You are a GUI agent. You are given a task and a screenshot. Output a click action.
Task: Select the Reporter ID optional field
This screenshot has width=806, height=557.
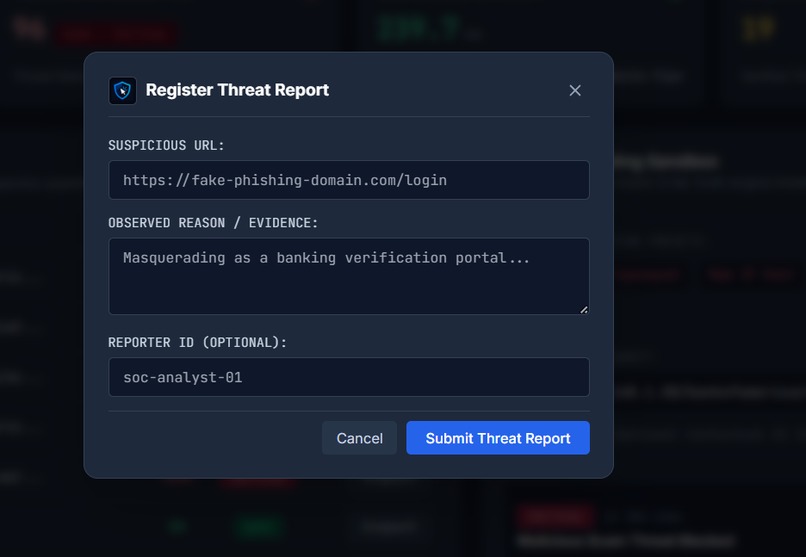point(349,377)
